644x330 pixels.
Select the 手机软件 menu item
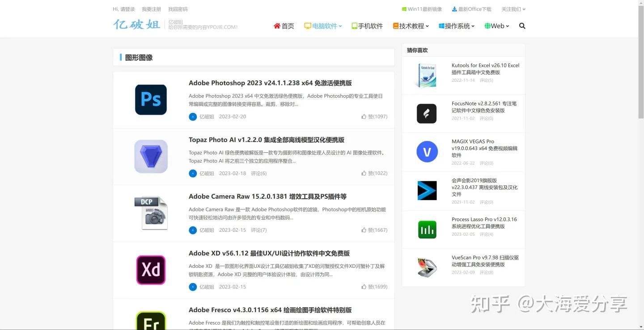point(367,26)
